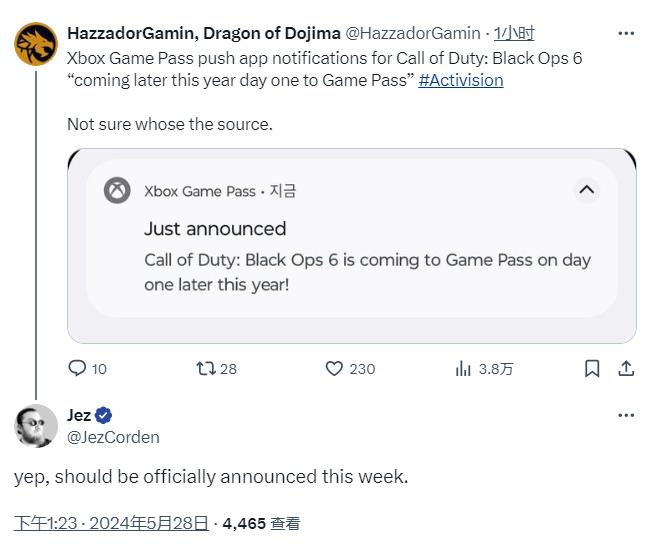Click Jez's blue verified badge
652x548 pixels.
[104, 416]
